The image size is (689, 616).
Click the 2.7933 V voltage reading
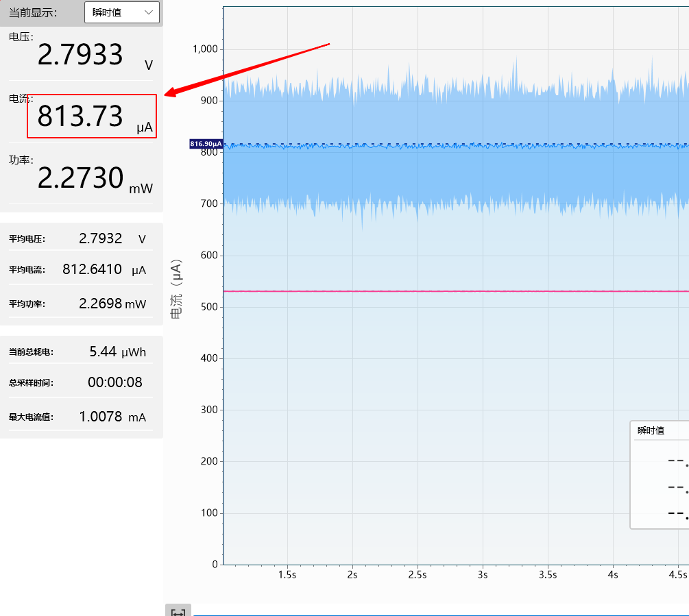[x=80, y=55]
